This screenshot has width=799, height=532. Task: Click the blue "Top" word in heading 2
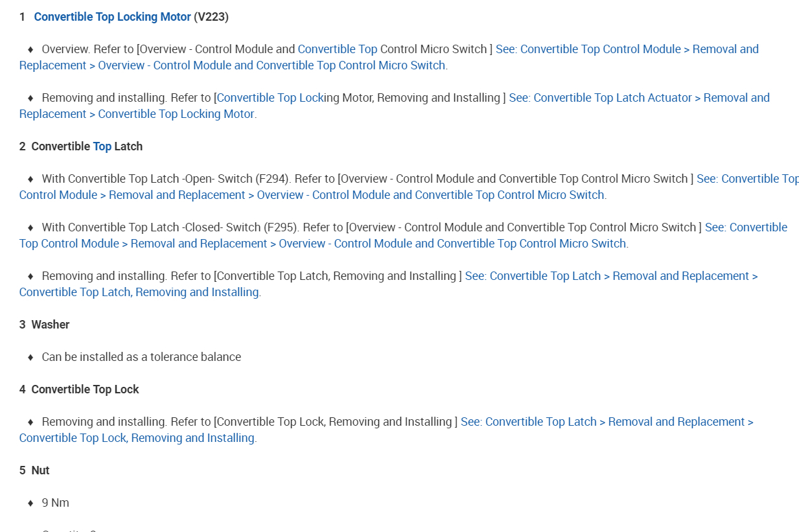coord(102,146)
